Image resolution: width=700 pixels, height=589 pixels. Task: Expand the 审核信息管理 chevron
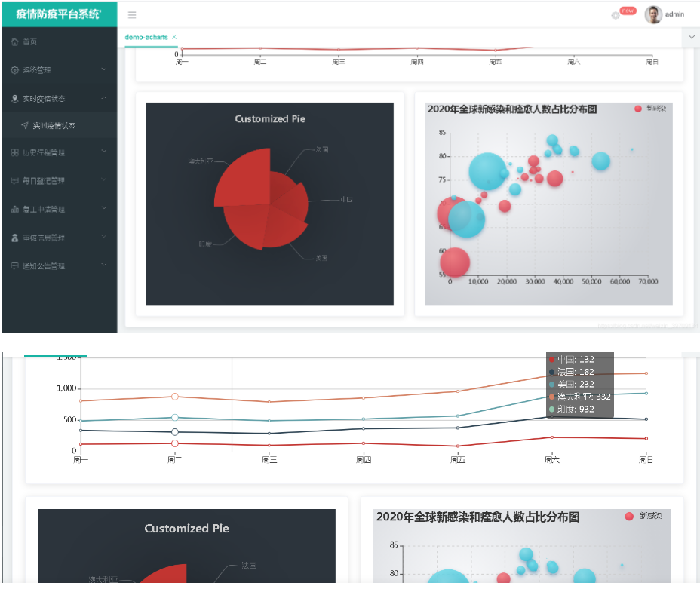(104, 237)
